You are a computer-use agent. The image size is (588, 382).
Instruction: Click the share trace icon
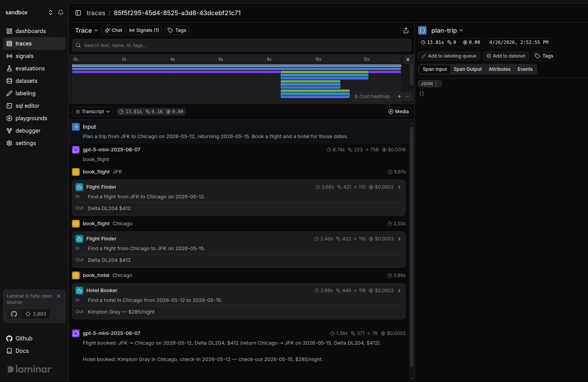tap(406, 30)
